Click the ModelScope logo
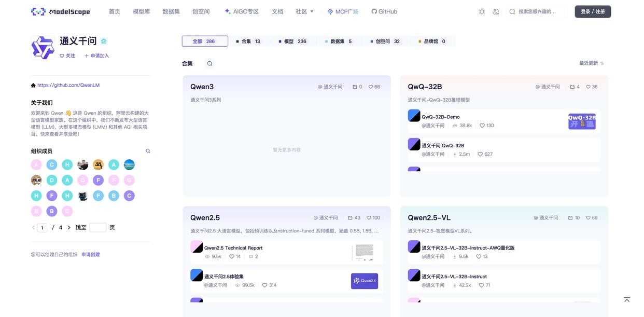Screen dimensions: 644x317 60,11
